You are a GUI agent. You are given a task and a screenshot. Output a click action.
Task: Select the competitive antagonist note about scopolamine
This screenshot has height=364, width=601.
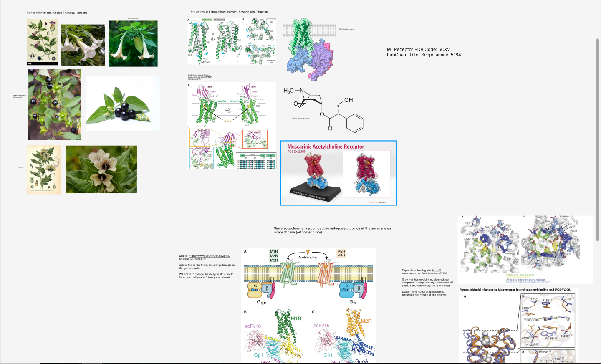pos(332,230)
